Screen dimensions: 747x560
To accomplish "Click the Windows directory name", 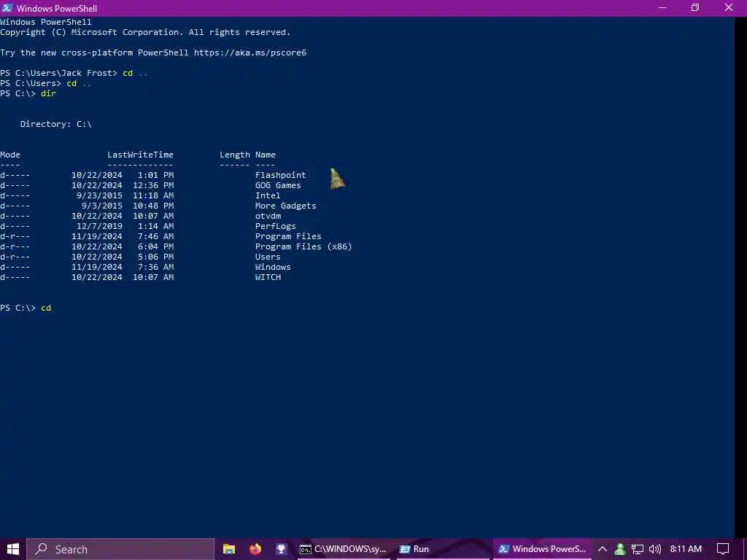I will pos(273,267).
